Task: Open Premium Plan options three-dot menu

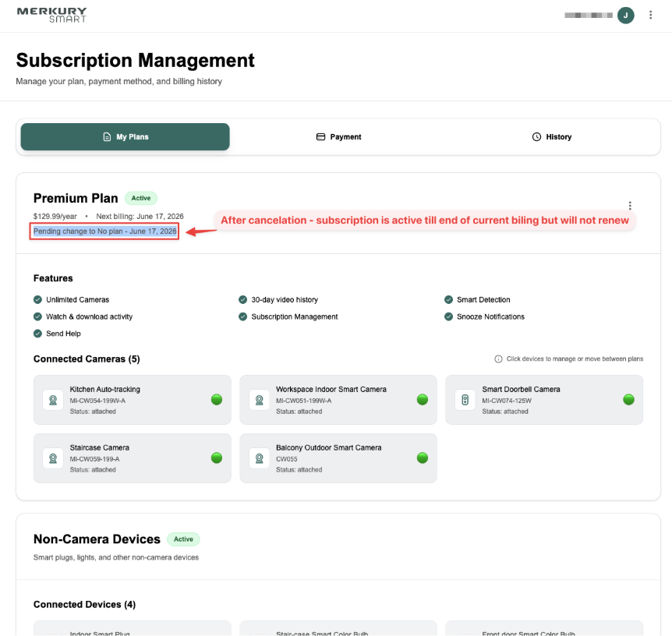Action: (630, 206)
